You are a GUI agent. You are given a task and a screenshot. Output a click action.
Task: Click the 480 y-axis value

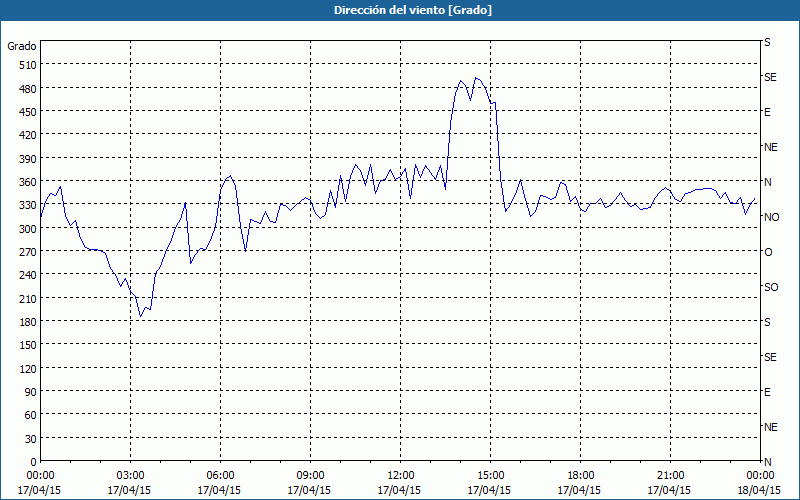[28, 89]
